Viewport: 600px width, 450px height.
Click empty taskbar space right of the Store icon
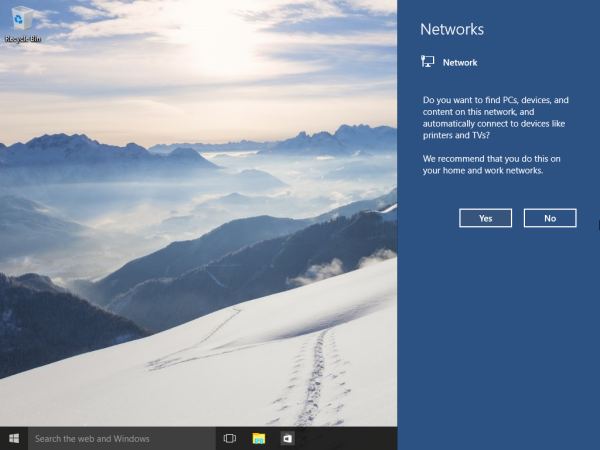click(x=350, y=438)
